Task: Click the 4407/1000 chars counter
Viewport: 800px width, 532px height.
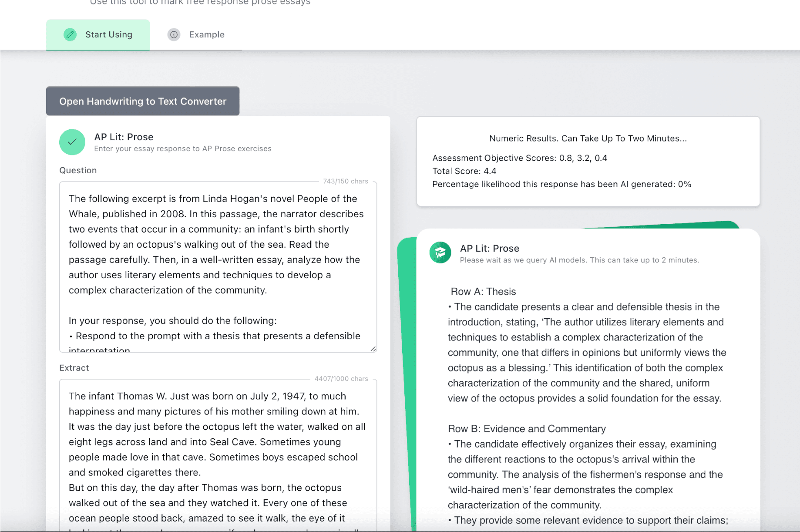Action: (341, 379)
